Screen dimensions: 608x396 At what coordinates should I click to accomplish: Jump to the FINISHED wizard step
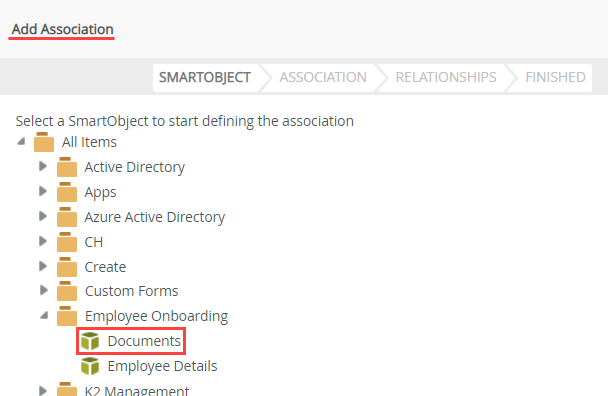(555, 77)
